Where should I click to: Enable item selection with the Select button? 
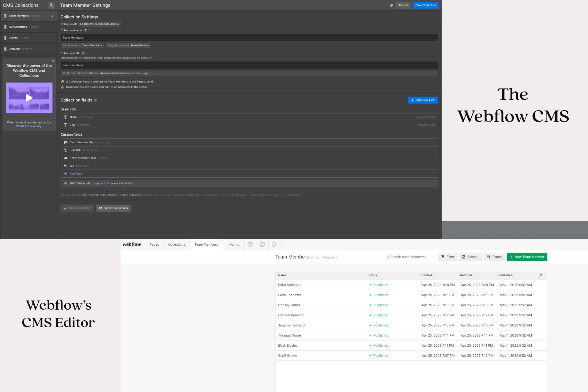tap(471, 257)
